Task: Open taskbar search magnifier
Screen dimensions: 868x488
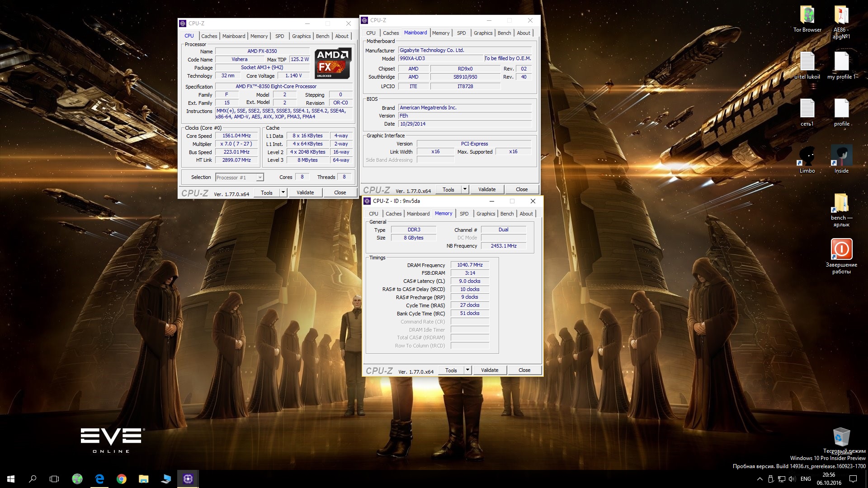Action: pos(33,479)
